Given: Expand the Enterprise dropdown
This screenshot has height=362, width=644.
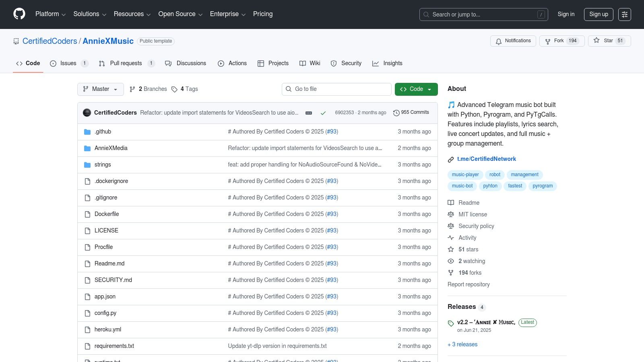Looking at the screenshot, I should [228, 14].
